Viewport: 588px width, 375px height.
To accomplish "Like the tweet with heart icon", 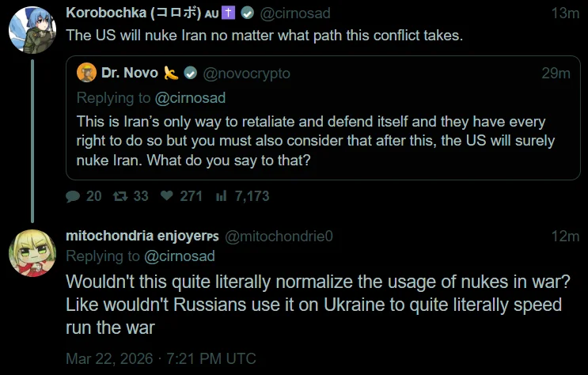I will 166,195.
